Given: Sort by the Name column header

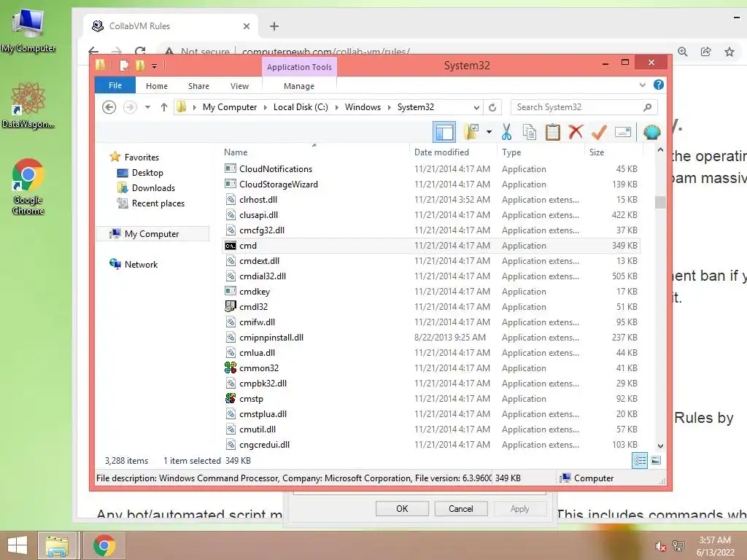Looking at the screenshot, I should pyautogui.click(x=314, y=152).
